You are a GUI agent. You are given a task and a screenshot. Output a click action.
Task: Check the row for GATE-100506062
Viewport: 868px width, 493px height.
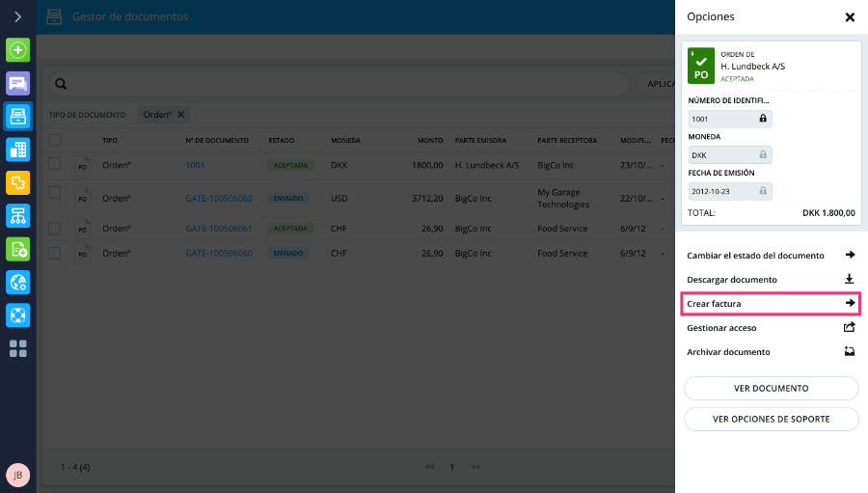click(55, 192)
